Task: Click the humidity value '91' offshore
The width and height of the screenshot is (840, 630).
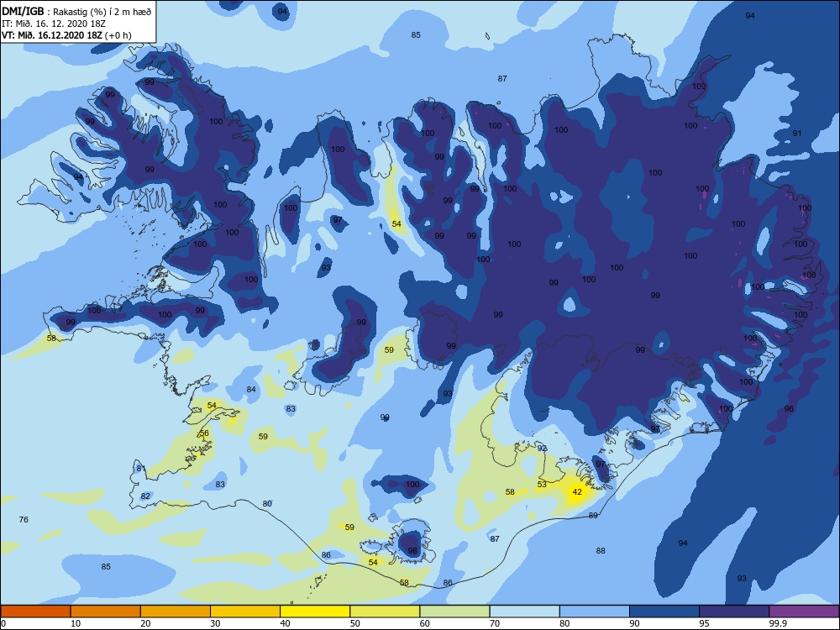Action: pyautogui.click(x=797, y=134)
